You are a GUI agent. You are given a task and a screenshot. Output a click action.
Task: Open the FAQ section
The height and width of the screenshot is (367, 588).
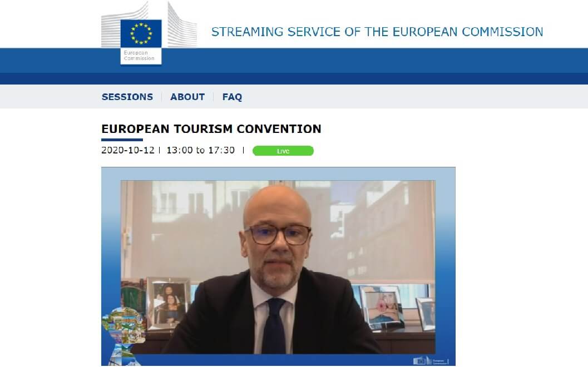click(x=232, y=97)
